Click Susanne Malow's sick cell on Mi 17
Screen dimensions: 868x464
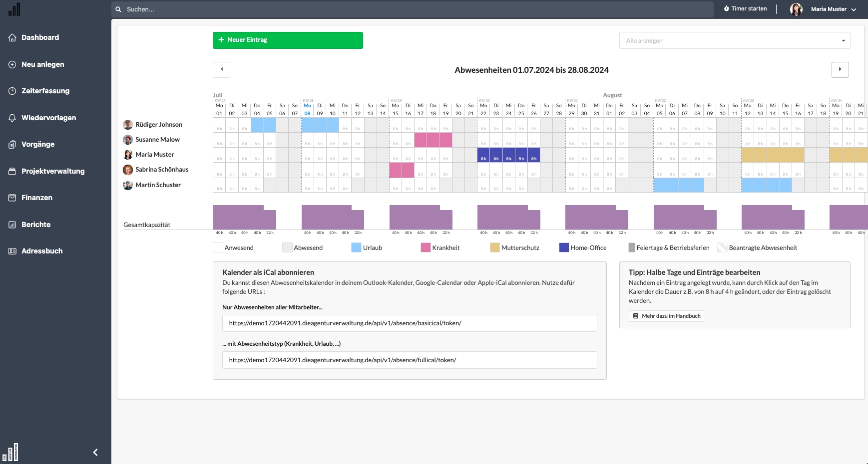pyautogui.click(x=421, y=140)
